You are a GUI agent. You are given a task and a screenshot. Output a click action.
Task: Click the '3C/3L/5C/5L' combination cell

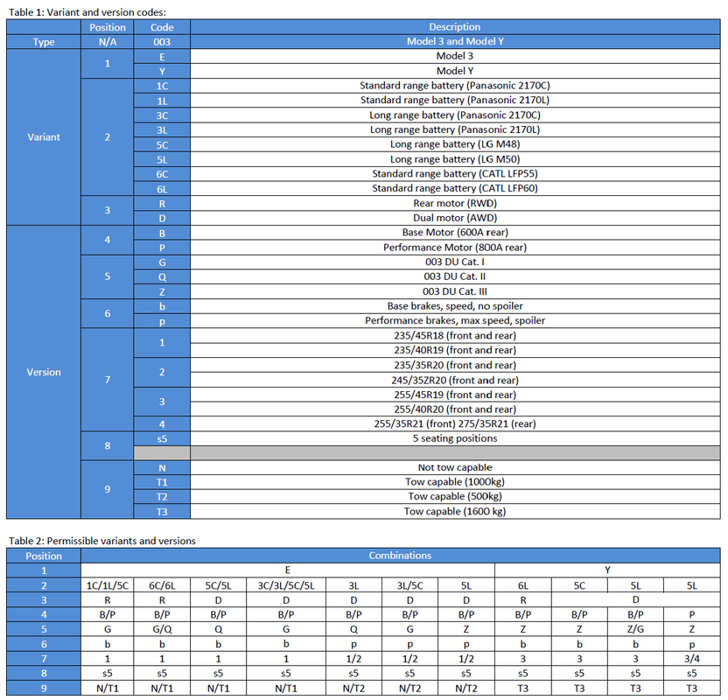point(286,585)
